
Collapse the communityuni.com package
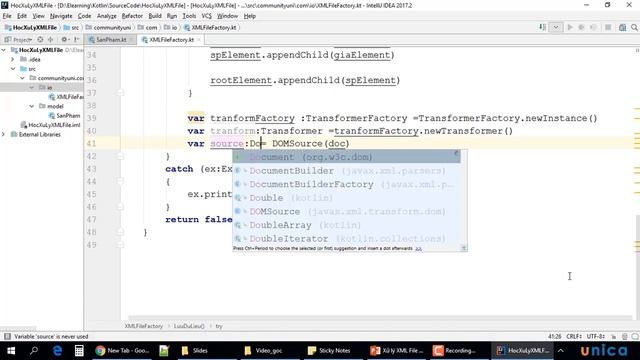(22, 78)
